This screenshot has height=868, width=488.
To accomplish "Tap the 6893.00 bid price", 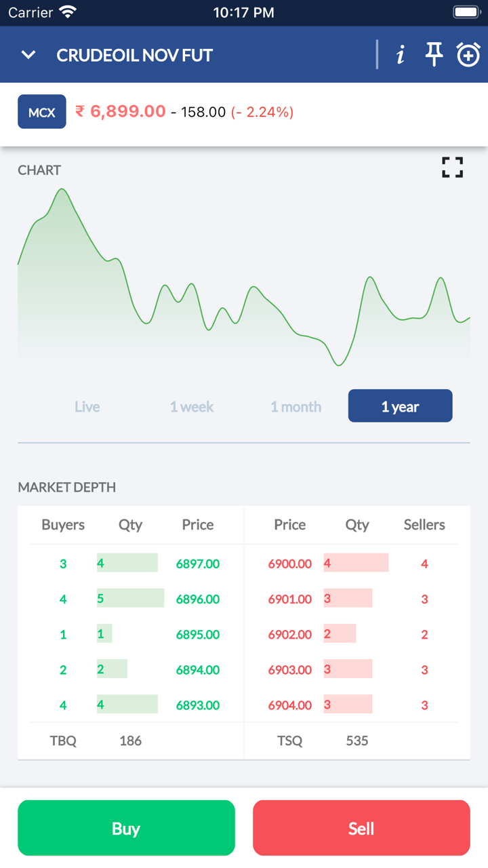I will tap(198, 705).
